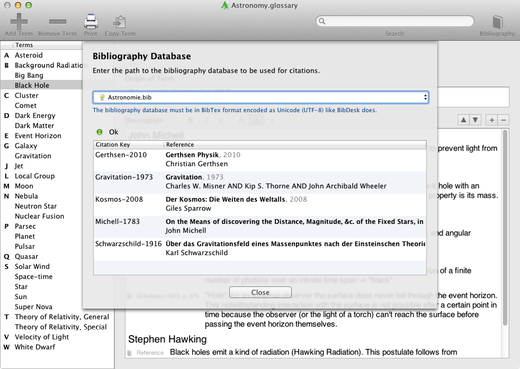This screenshot has height=369, width=520.
Task: Select the Sun term
Action: [21, 297]
